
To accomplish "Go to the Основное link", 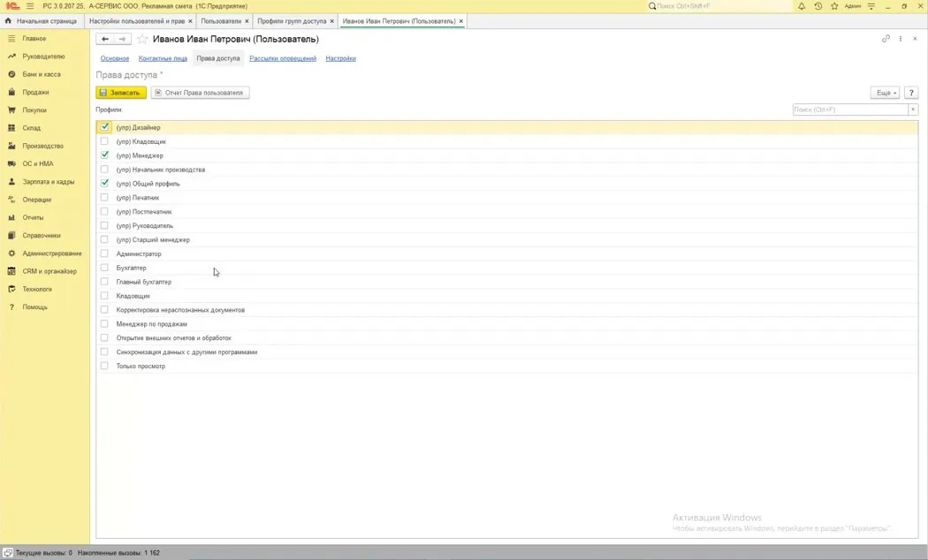I will coord(115,58).
